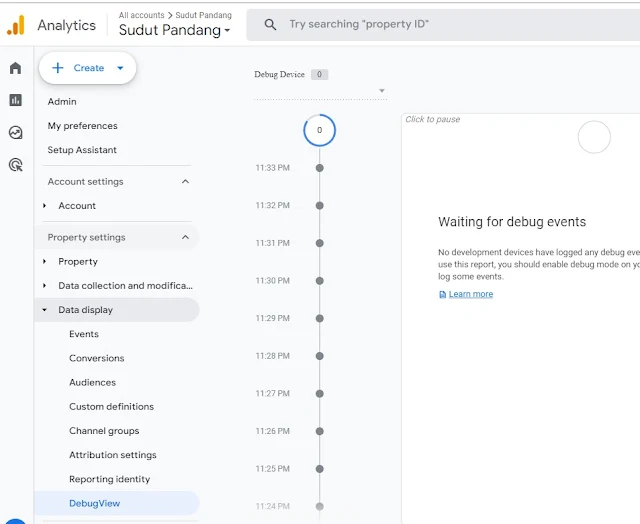Click the Create button
Viewport: 640px width, 524px height.
[88, 68]
